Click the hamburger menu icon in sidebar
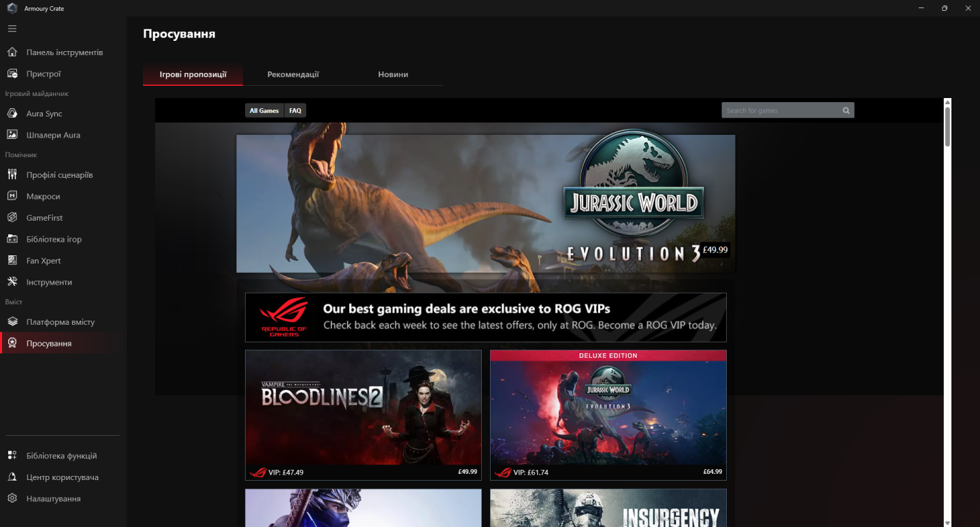This screenshot has width=980, height=527. coord(12,29)
